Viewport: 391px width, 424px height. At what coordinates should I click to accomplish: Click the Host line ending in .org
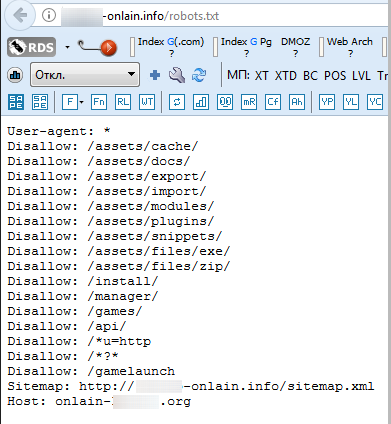tap(99, 401)
